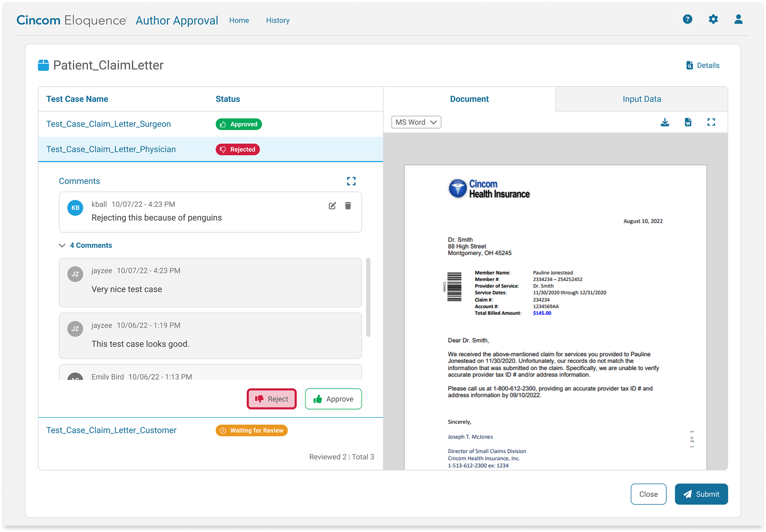Delete kball's comment with trash icon
This screenshot has height=532, width=766.
[x=348, y=206]
